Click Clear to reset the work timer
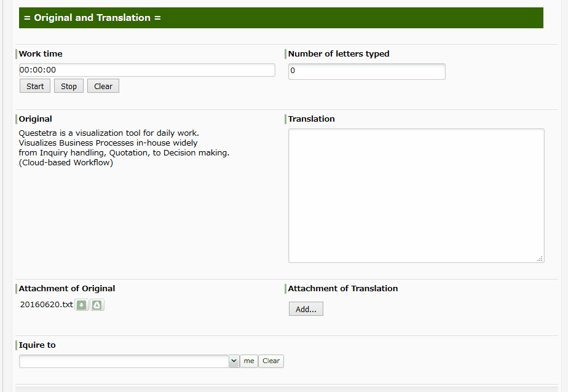This screenshot has height=392, width=568. coord(103,85)
